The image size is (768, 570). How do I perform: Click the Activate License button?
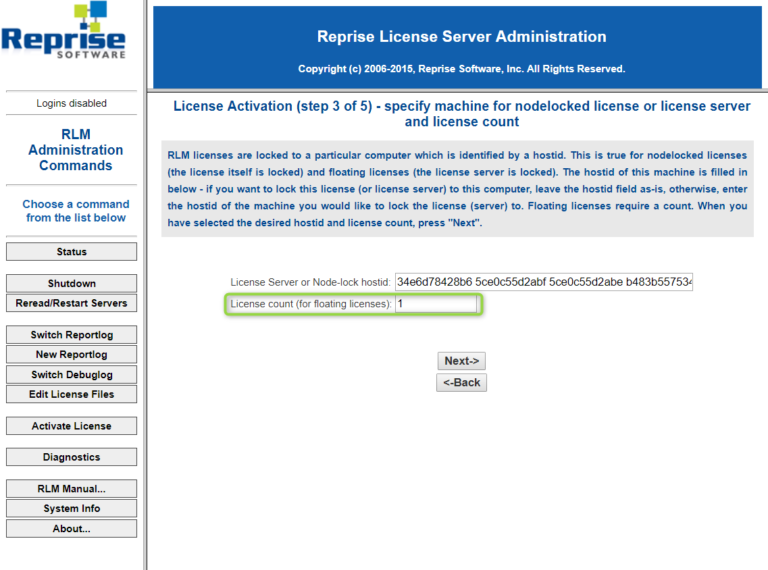pos(71,426)
